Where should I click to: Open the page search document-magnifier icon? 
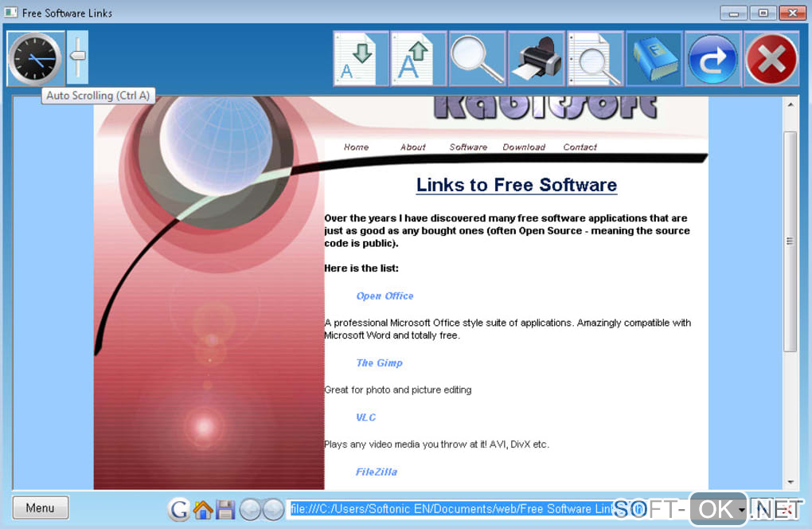595,58
